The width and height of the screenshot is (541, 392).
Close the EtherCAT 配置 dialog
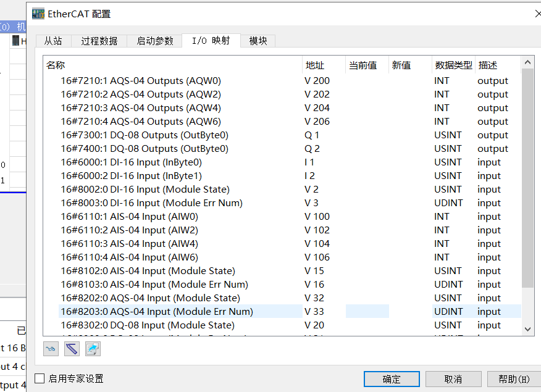pyautogui.click(x=537, y=14)
